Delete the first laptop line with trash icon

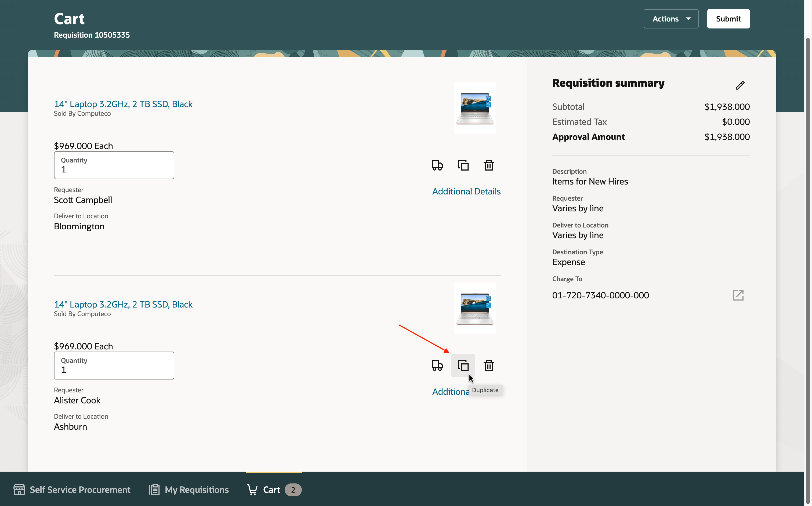489,165
